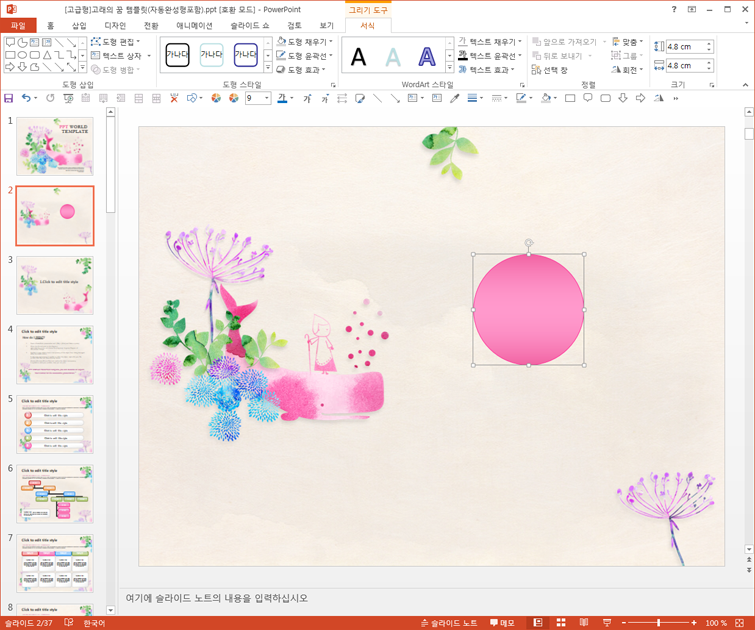Select the down arrow shape in quick toolbar
The image size is (755, 630).
point(623,98)
